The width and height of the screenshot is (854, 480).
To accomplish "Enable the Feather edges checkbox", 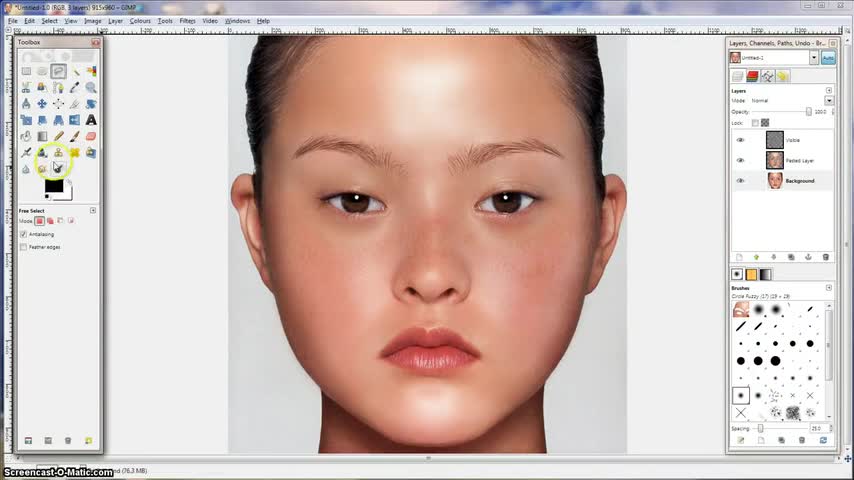I will pyautogui.click(x=23, y=247).
